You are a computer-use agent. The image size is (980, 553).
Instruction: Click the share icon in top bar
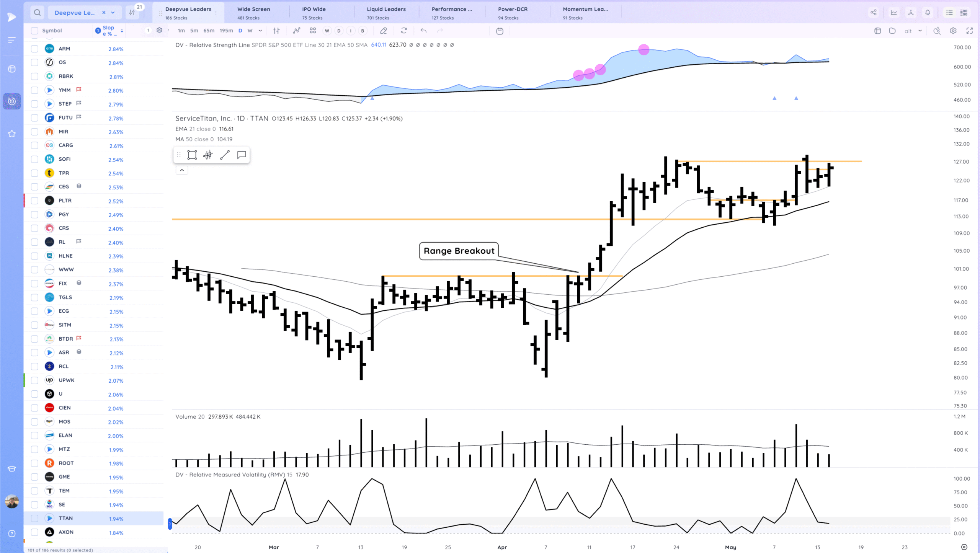[873, 13]
